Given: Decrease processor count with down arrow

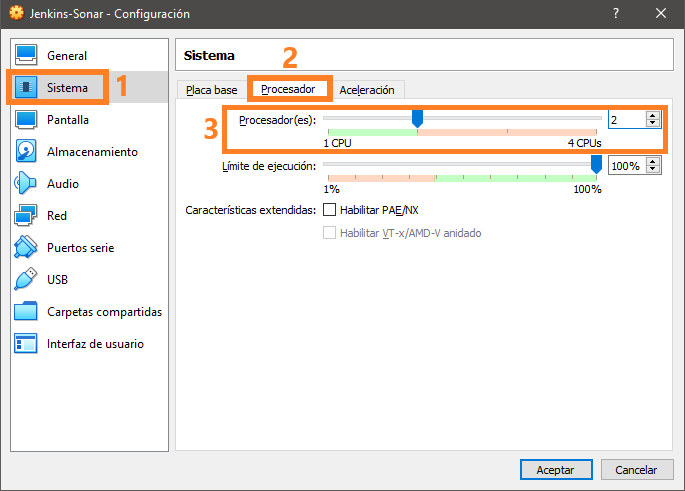Looking at the screenshot, I should pos(653,124).
